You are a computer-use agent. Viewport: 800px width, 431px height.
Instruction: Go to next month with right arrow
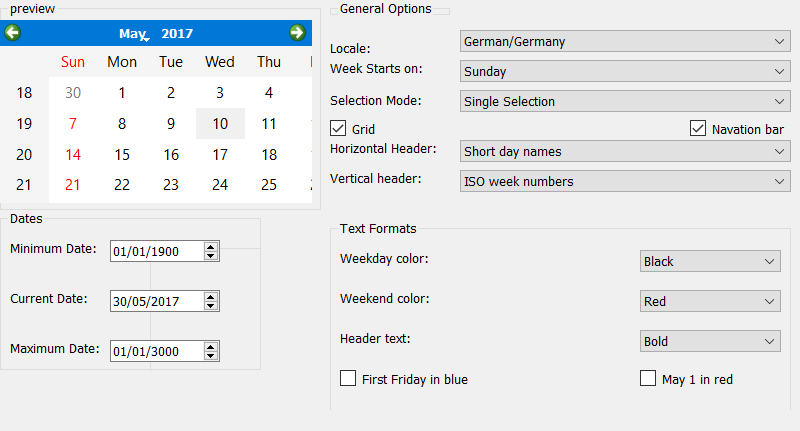point(297,33)
